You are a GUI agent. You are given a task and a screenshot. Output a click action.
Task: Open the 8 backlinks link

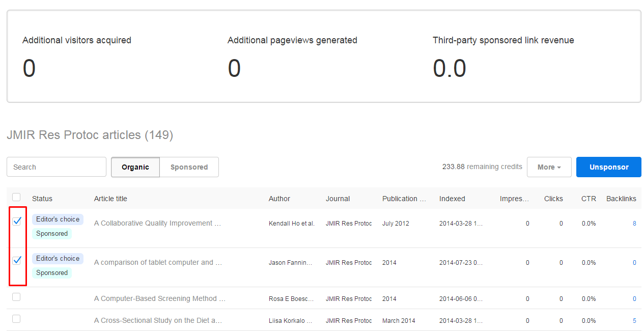click(x=634, y=224)
